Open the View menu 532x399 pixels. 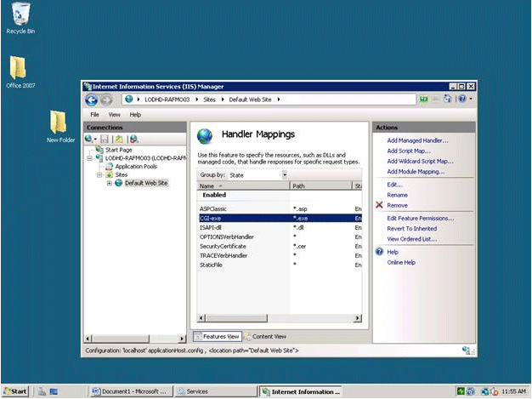click(x=114, y=114)
